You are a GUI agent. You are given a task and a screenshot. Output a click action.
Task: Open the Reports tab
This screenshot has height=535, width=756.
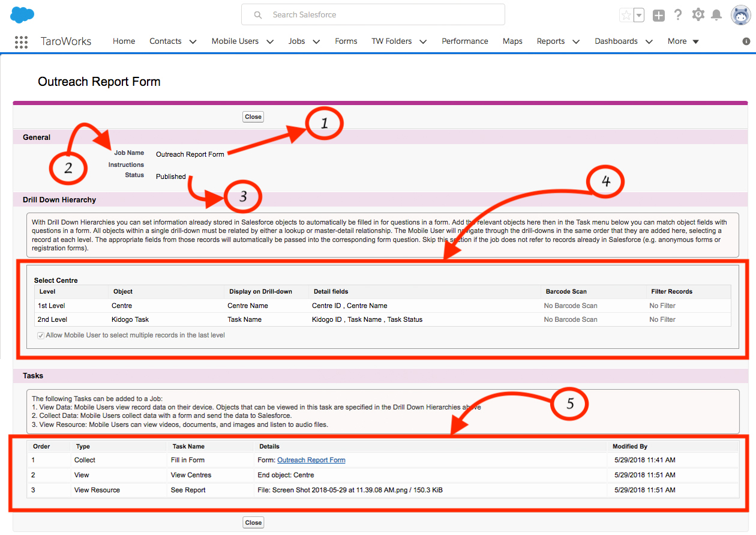point(551,41)
